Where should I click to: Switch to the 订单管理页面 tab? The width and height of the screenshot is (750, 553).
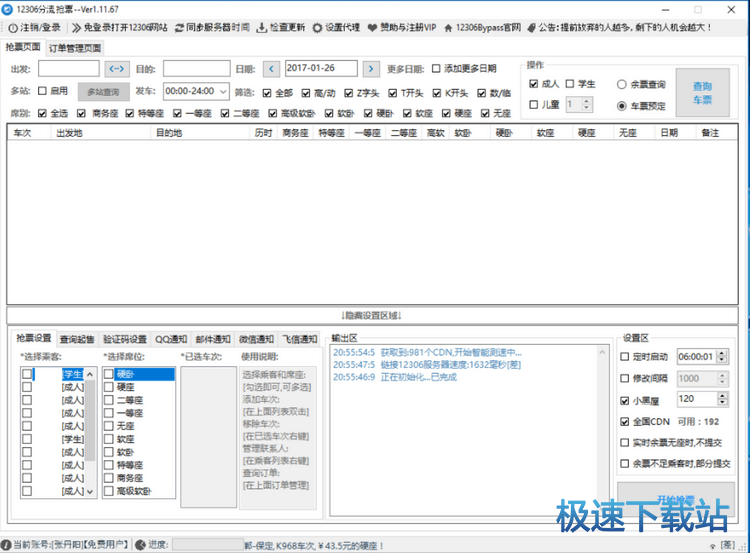[x=75, y=48]
